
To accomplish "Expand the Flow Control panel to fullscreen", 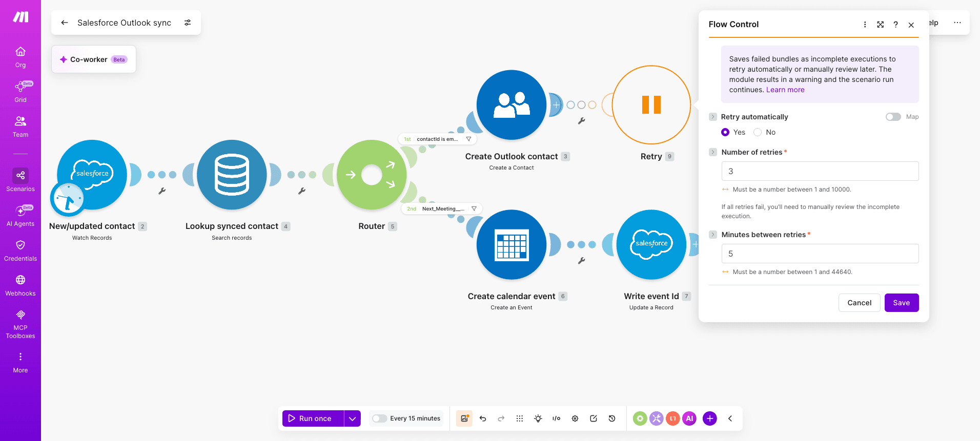I will [x=881, y=25].
